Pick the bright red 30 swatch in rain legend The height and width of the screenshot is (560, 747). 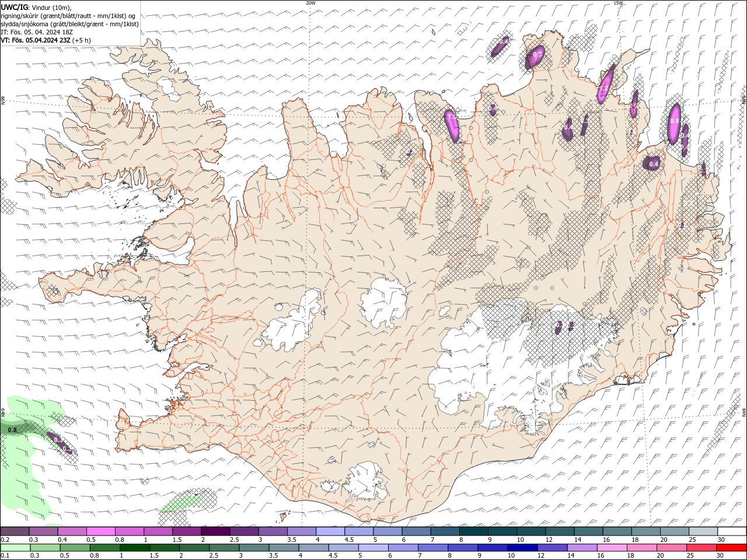pyautogui.click(x=732, y=548)
